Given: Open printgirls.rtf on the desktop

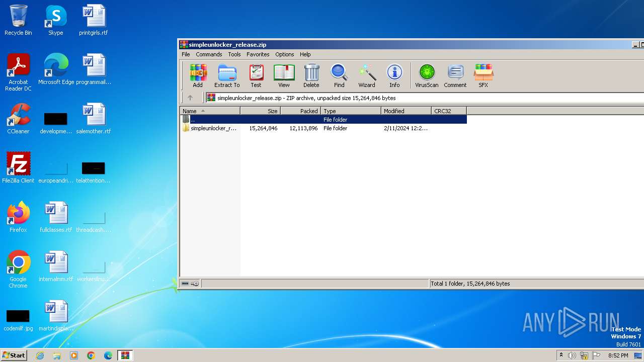Looking at the screenshot, I should (x=94, y=20).
